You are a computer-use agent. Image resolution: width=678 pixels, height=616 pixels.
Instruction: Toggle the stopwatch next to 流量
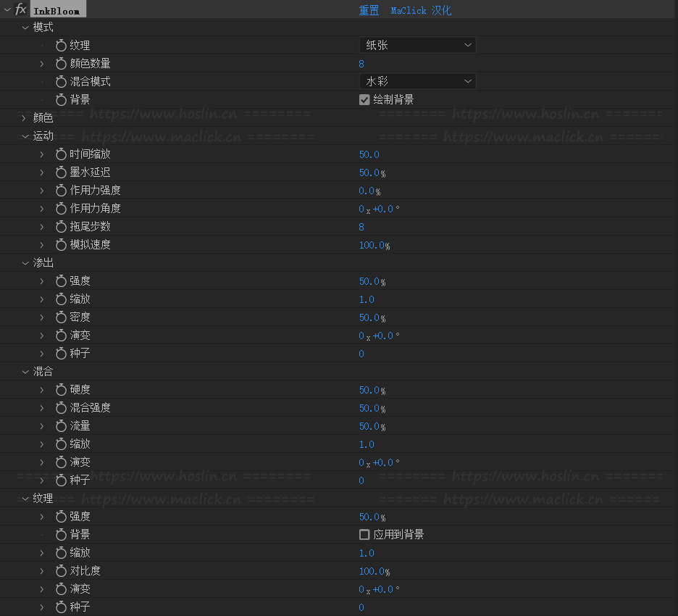(61, 426)
